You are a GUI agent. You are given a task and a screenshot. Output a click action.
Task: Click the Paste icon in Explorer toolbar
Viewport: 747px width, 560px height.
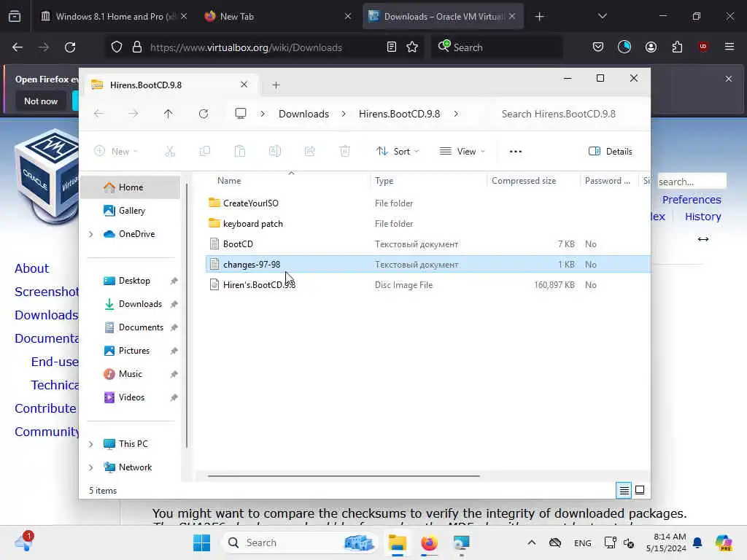coord(239,152)
